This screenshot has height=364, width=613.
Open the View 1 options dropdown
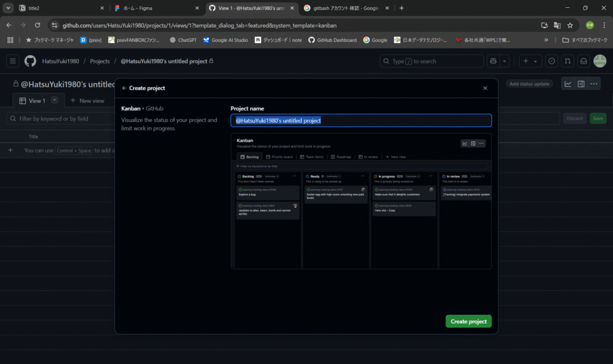[54, 101]
